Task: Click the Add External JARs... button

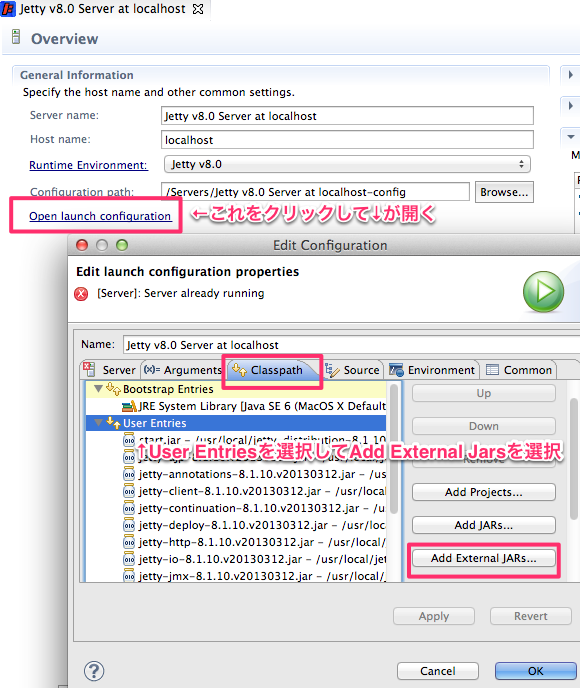Action: coord(483,558)
